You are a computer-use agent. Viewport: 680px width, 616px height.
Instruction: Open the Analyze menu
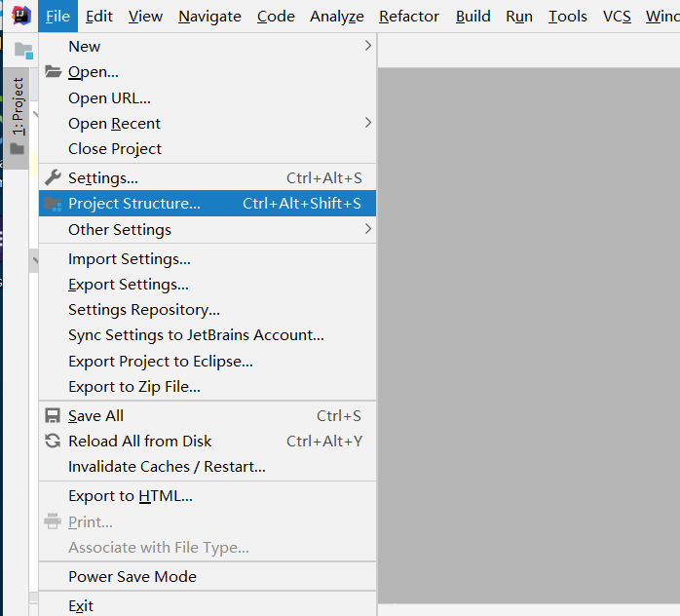pyautogui.click(x=337, y=16)
